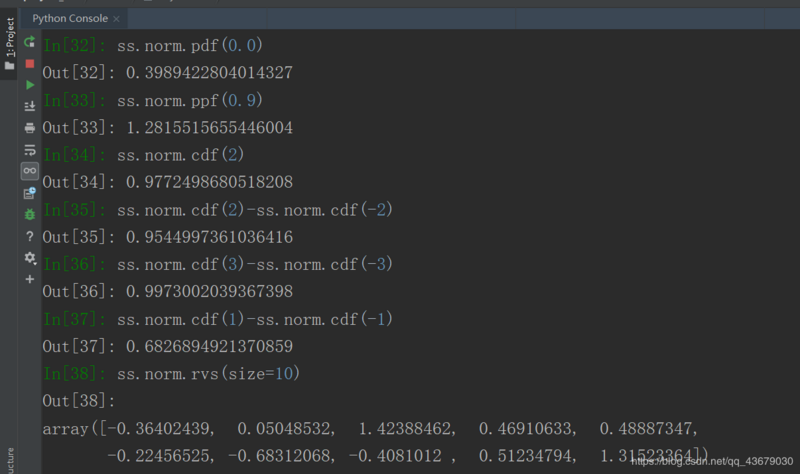
Task: Click the In[32]: prompt label
Action: coord(74,45)
